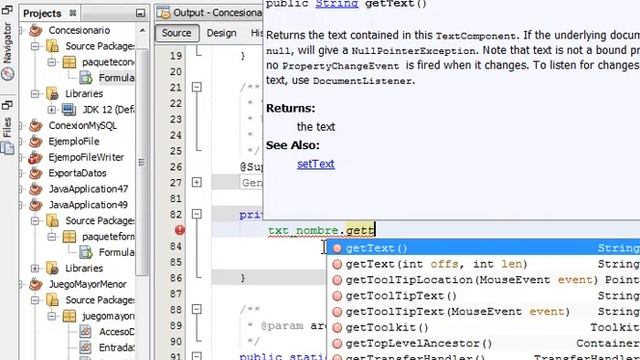The height and width of the screenshot is (360, 640).
Task: Select the JavaApplication49 project
Action: pyautogui.click(x=89, y=205)
